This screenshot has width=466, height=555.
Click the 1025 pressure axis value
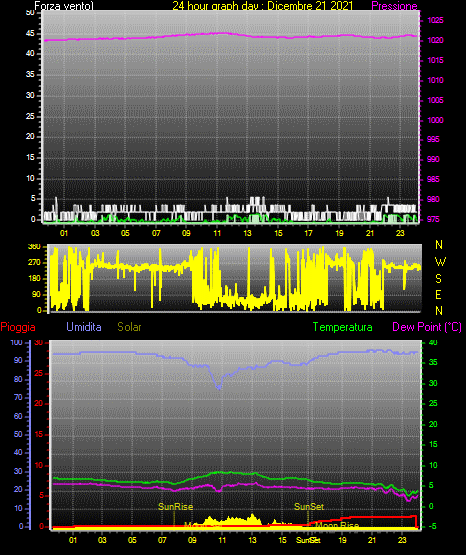pyautogui.click(x=435, y=20)
